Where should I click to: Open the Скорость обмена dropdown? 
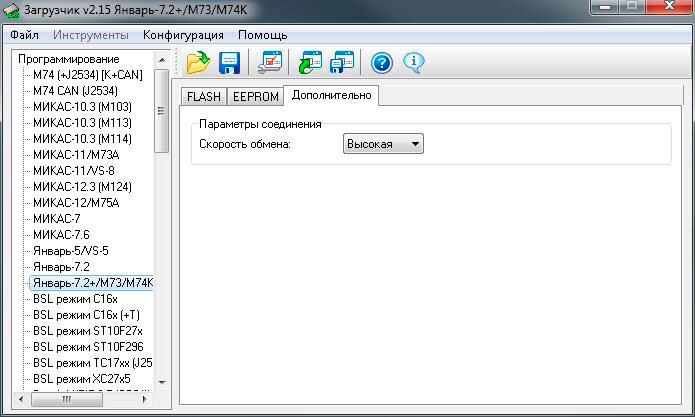[384, 145]
